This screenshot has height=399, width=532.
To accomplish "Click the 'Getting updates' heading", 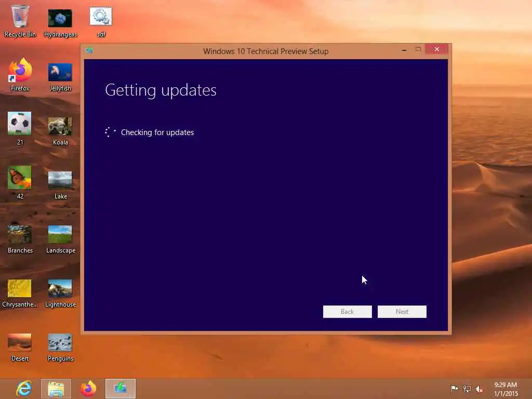I will 161,90.
